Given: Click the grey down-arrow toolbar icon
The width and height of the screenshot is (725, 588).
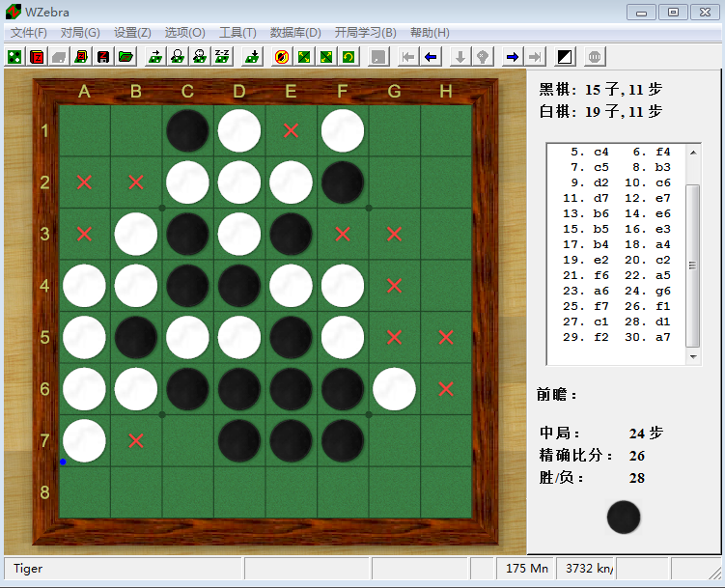Looking at the screenshot, I should (x=460, y=57).
